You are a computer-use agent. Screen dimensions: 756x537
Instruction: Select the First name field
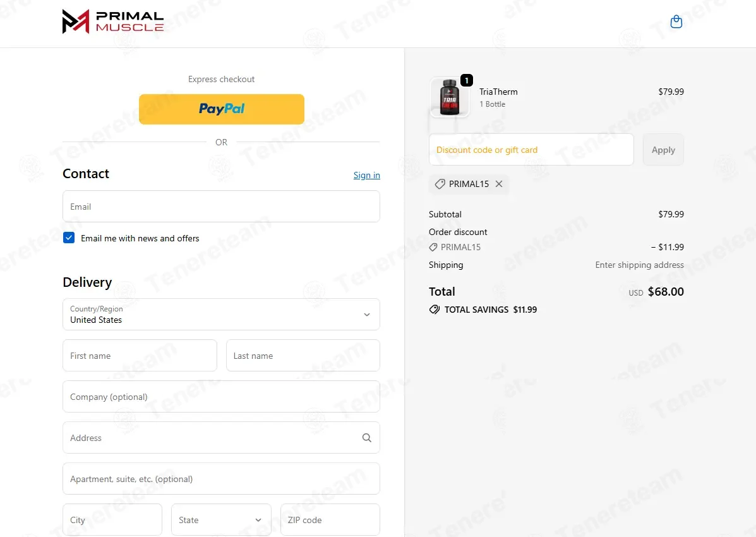coord(140,356)
